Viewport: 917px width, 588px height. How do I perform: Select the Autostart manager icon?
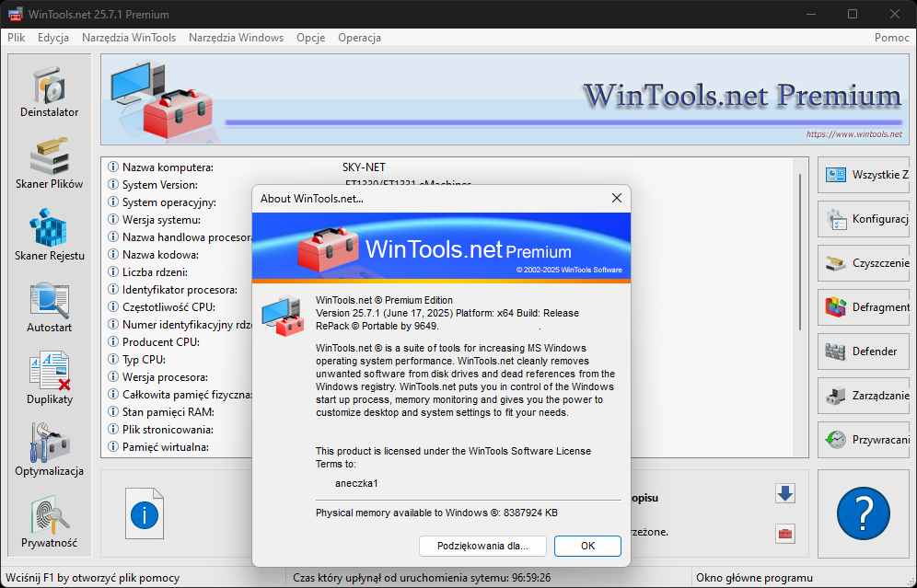click(49, 308)
